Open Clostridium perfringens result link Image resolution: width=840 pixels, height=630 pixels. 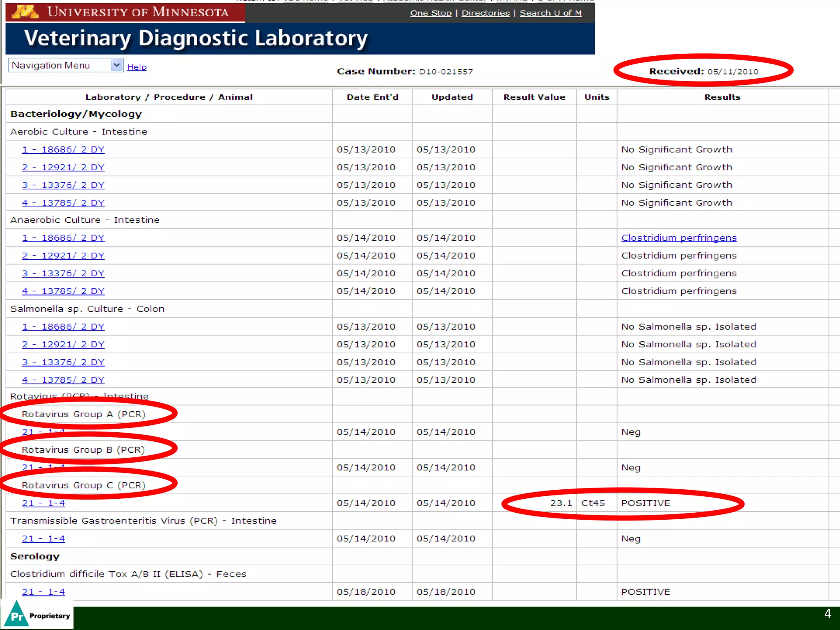679,238
